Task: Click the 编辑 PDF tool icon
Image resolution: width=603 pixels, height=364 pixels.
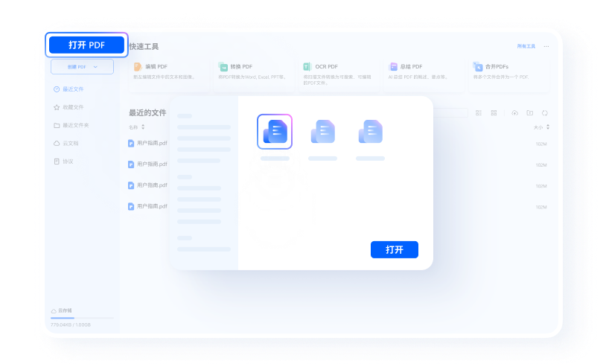Action: [x=138, y=67]
